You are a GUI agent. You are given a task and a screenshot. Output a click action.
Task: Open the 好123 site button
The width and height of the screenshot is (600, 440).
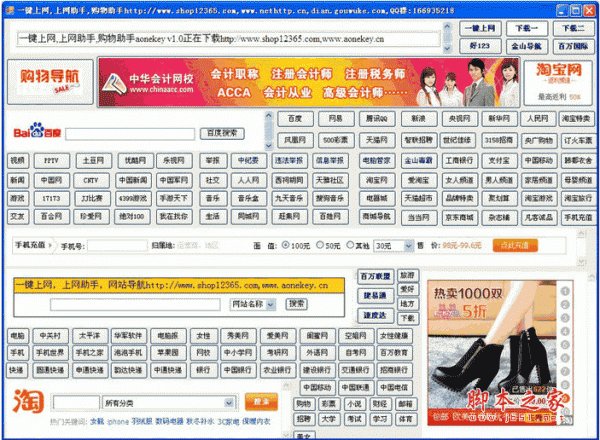pos(480,46)
